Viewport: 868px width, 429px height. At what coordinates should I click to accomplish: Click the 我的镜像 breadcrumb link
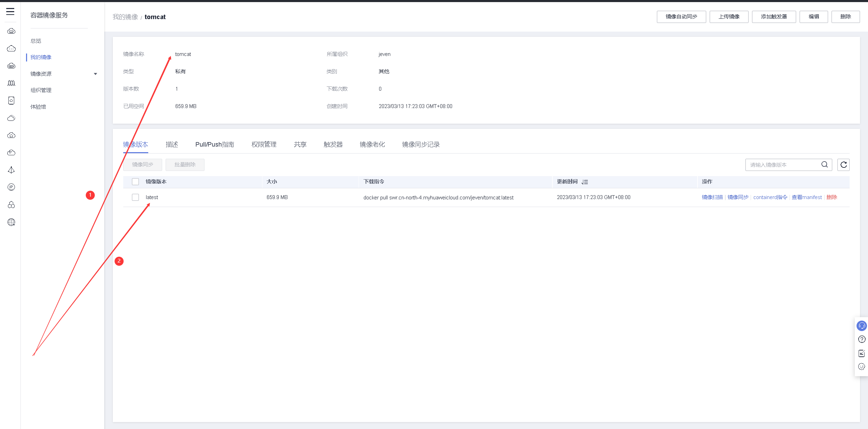pyautogui.click(x=125, y=17)
